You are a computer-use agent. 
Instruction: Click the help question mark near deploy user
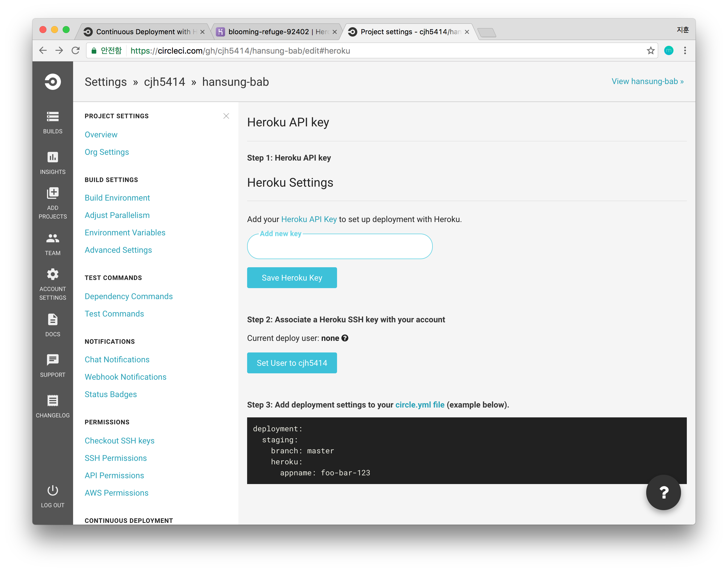tap(345, 338)
